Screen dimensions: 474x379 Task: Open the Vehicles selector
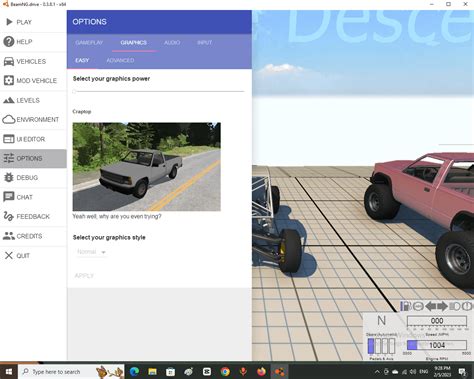coord(33,61)
